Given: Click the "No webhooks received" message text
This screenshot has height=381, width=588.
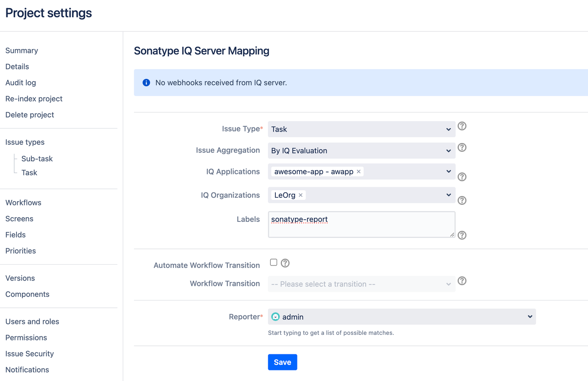Looking at the screenshot, I should pyautogui.click(x=221, y=83).
